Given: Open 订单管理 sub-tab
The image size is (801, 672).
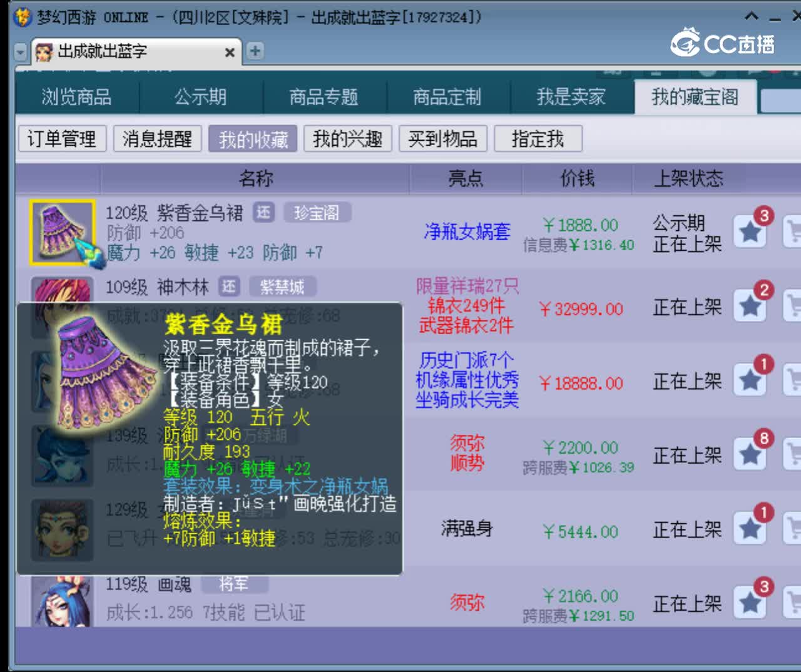Looking at the screenshot, I should coord(62,139).
